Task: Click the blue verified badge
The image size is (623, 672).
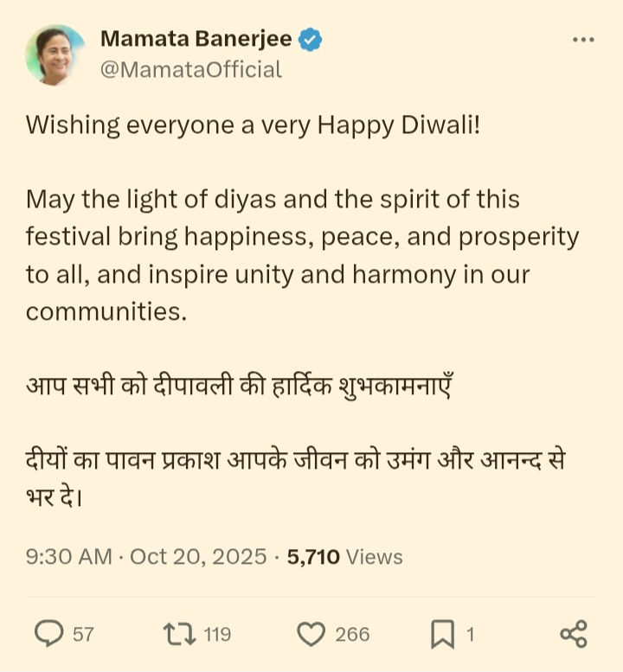Action: [x=311, y=40]
